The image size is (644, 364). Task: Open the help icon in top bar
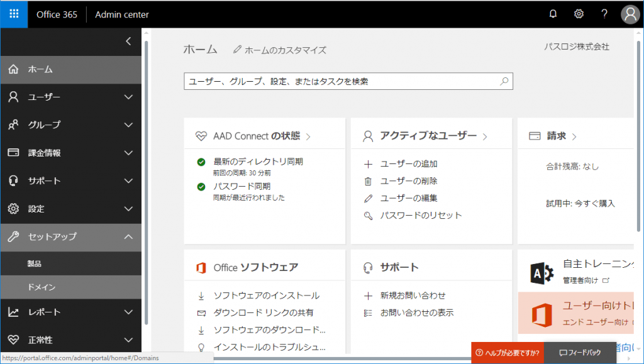(x=604, y=14)
